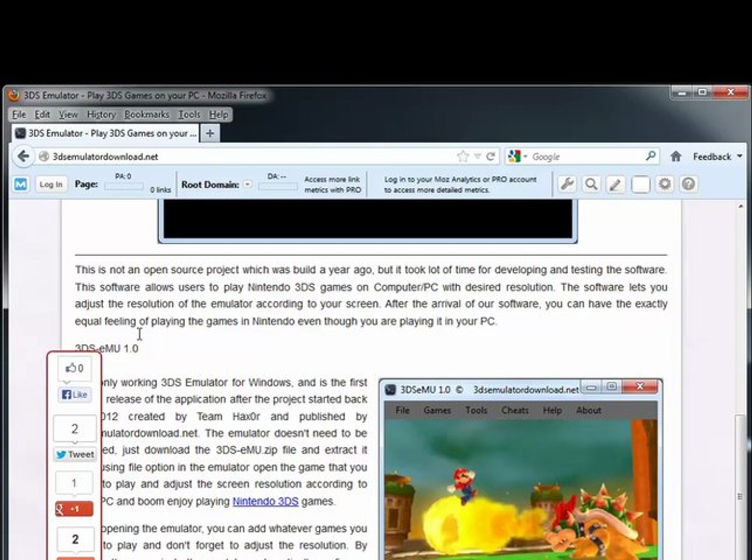Open MozBar wrench tools icon
The image size is (752, 560).
click(567, 184)
